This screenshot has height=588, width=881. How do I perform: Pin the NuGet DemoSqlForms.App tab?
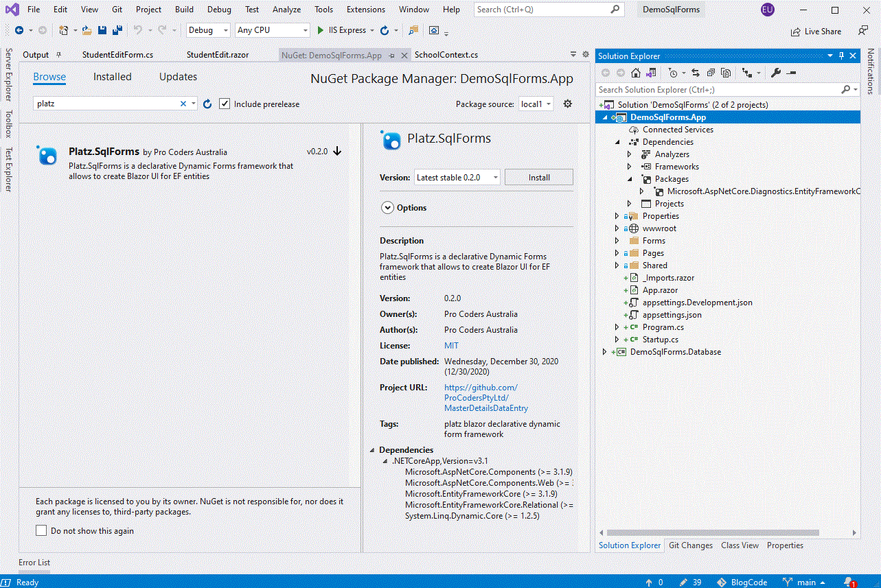coord(391,55)
